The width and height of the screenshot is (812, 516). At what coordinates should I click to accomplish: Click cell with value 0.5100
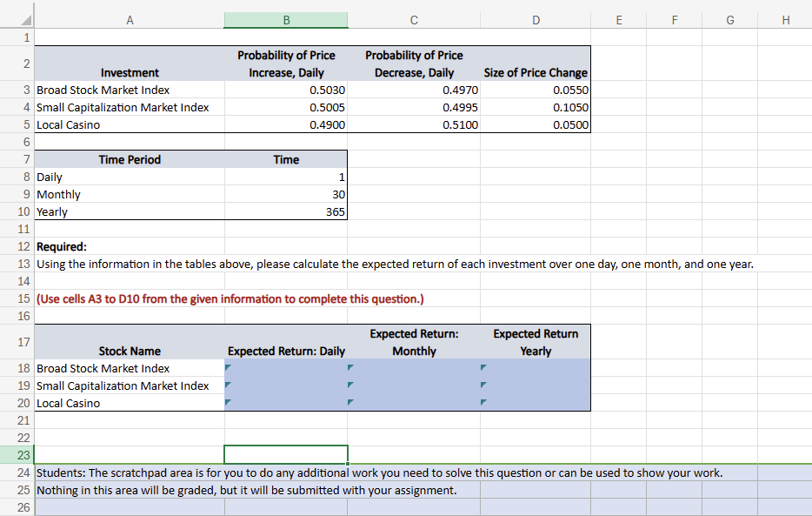point(414,124)
